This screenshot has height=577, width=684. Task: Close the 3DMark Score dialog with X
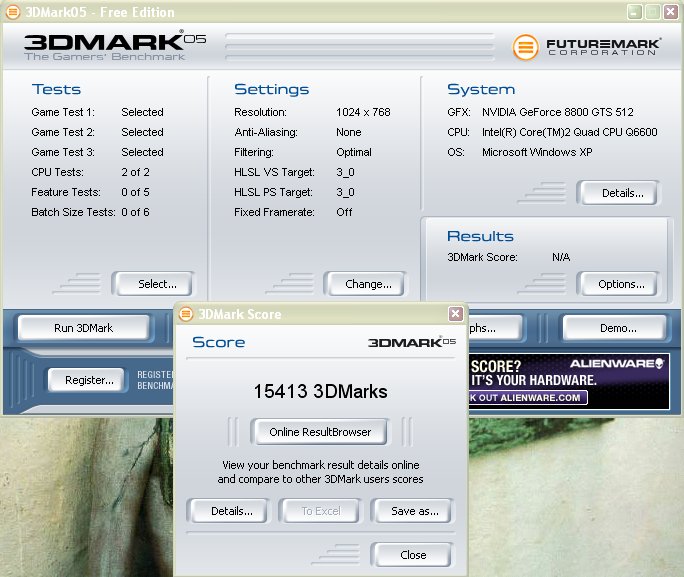pos(455,313)
